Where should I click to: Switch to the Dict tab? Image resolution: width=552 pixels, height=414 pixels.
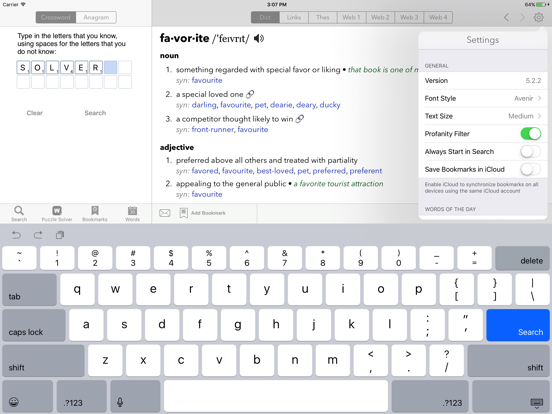(x=265, y=17)
